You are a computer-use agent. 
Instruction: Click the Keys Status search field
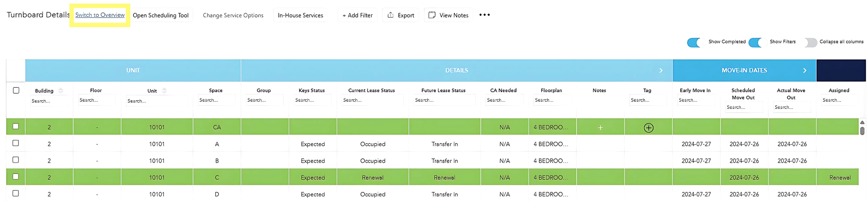coord(312,100)
